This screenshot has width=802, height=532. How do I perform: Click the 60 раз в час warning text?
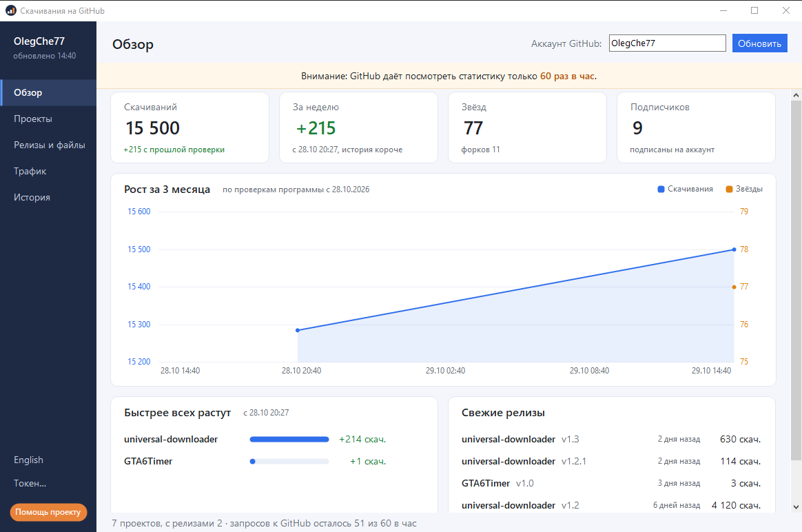567,76
